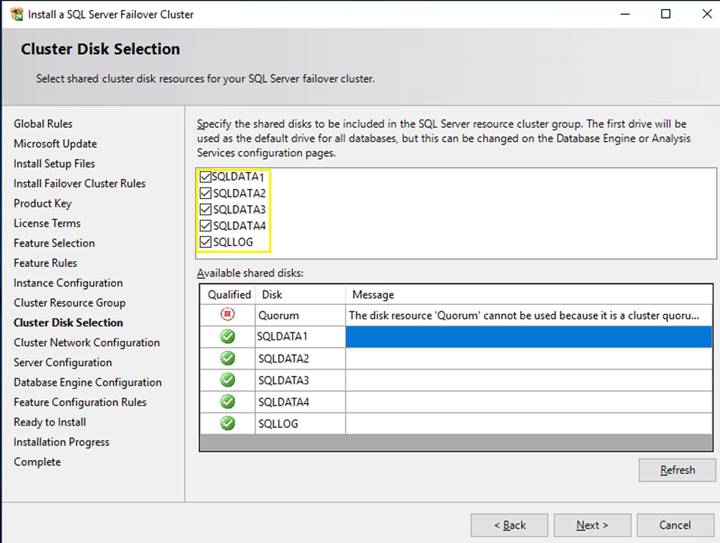
Task: Toggle the SQLDATA4 disk checkbox
Action: [205, 226]
